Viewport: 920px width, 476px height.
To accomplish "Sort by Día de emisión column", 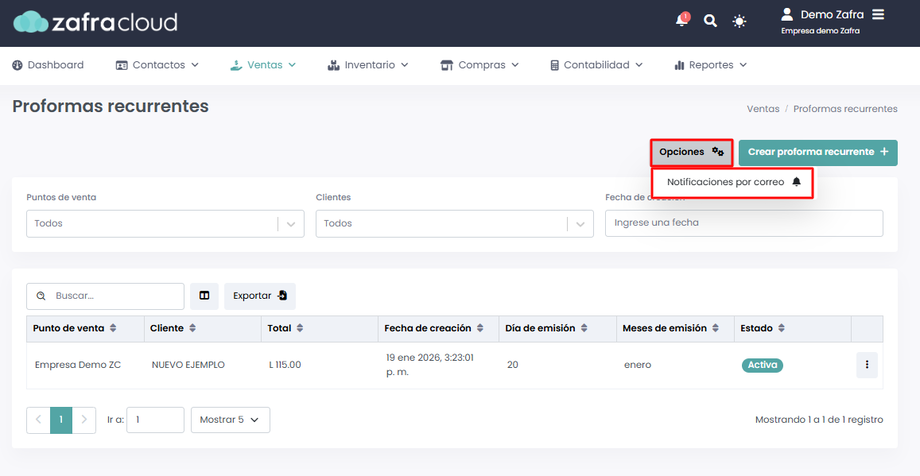I will [557, 329].
